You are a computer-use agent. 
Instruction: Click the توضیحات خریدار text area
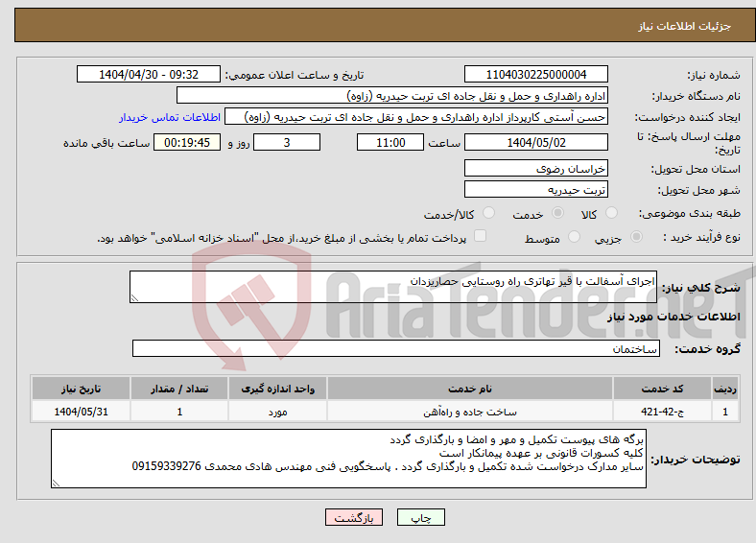348,459
